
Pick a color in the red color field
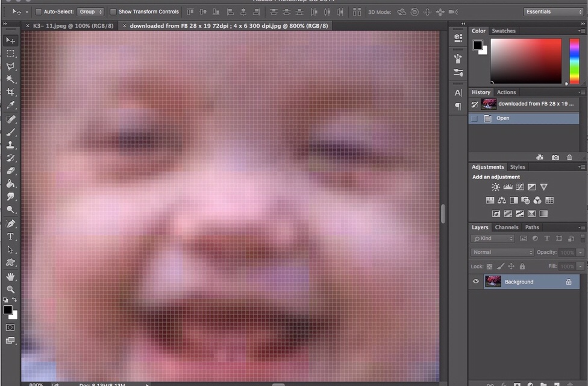(526, 61)
